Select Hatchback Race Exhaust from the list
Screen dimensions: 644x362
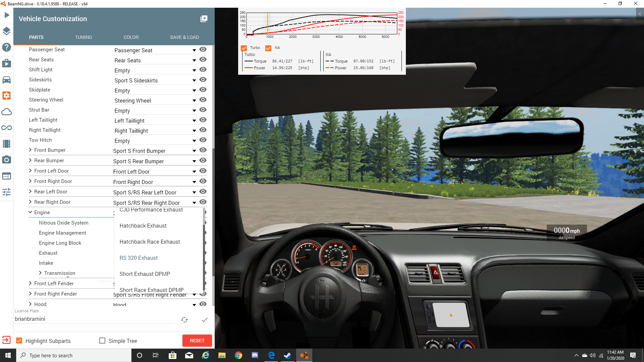(x=159, y=242)
